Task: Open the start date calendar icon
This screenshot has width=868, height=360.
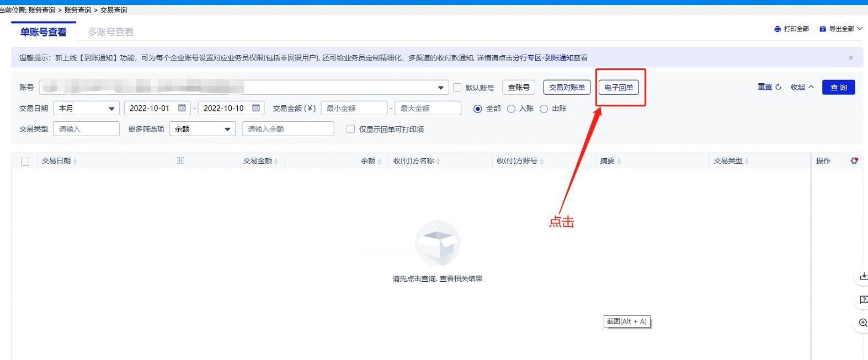Action: [x=182, y=108]
